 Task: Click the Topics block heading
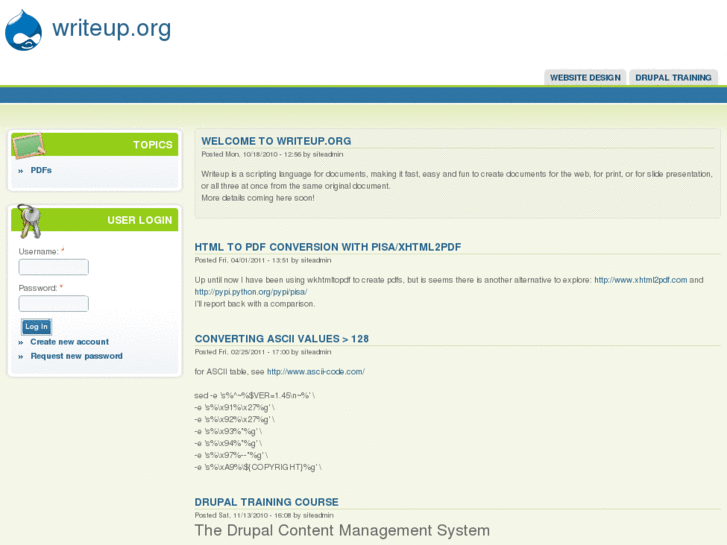coord(153,145)
